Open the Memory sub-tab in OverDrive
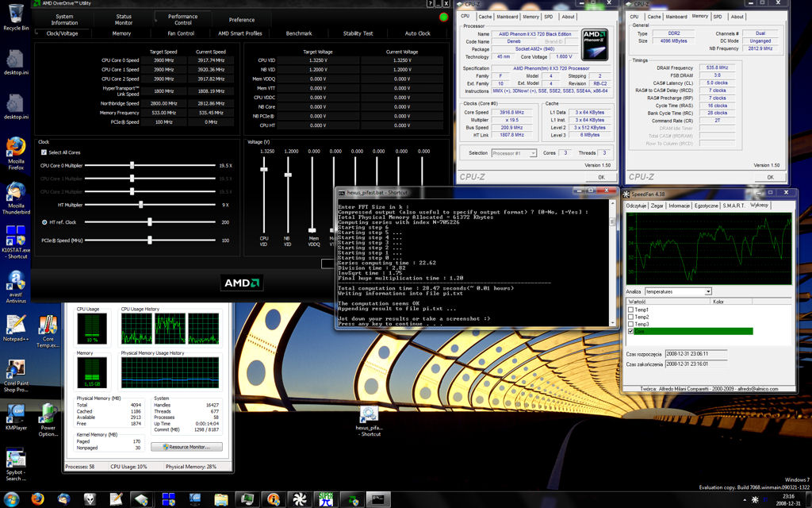The width and height of the screenshot is (812, 508). click(121, 33)
